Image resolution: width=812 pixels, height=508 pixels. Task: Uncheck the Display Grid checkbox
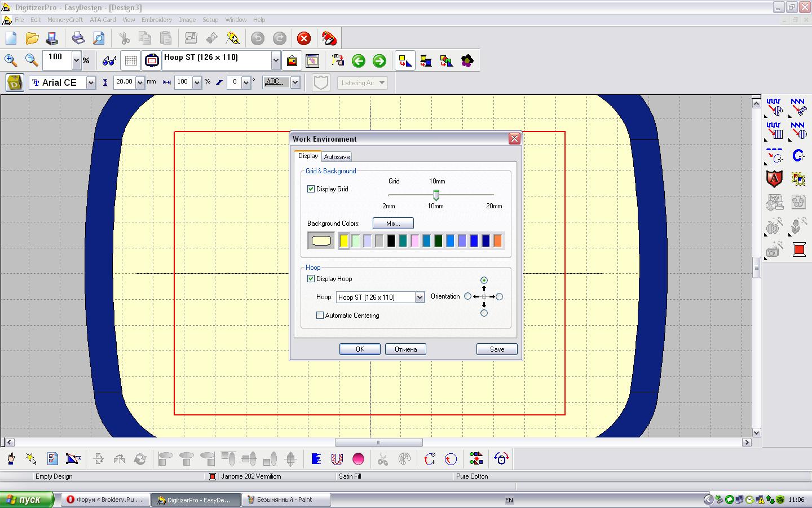point(311,189)
